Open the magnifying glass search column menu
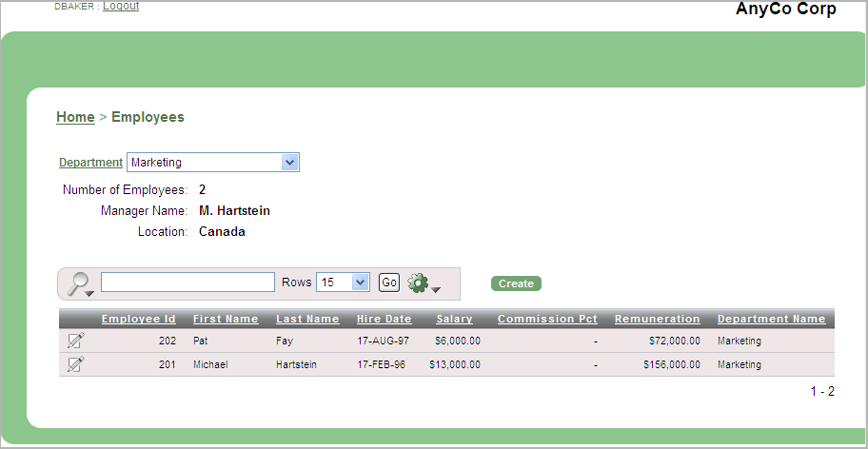 pos(81,283)
